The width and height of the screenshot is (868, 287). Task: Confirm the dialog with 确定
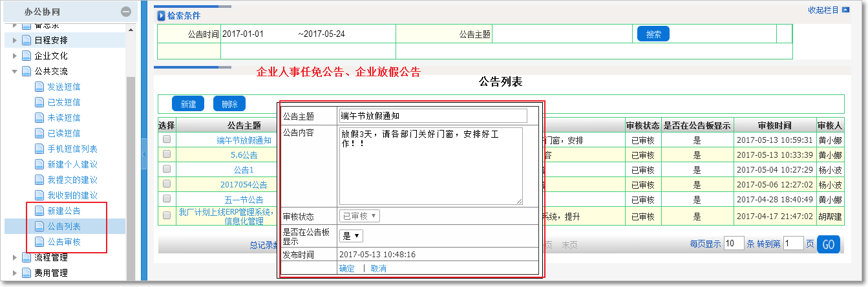[347, 268]
